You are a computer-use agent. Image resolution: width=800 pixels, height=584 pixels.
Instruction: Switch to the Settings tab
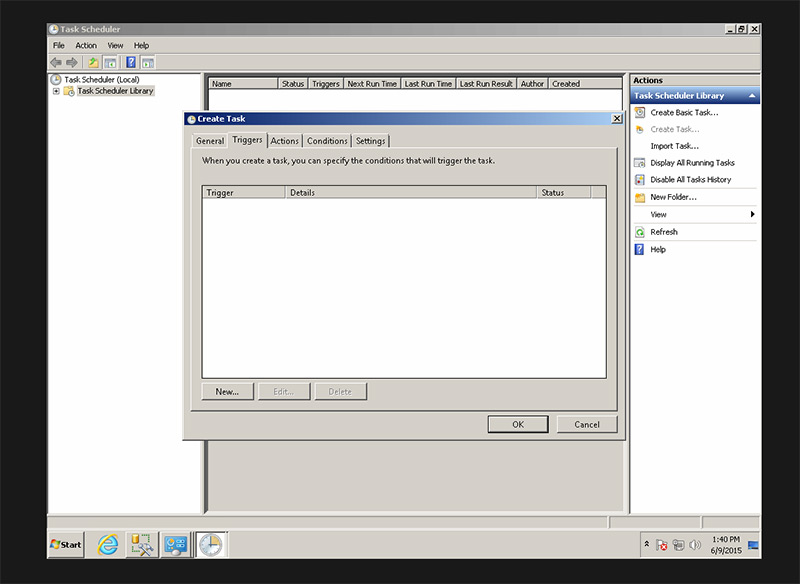370,141
